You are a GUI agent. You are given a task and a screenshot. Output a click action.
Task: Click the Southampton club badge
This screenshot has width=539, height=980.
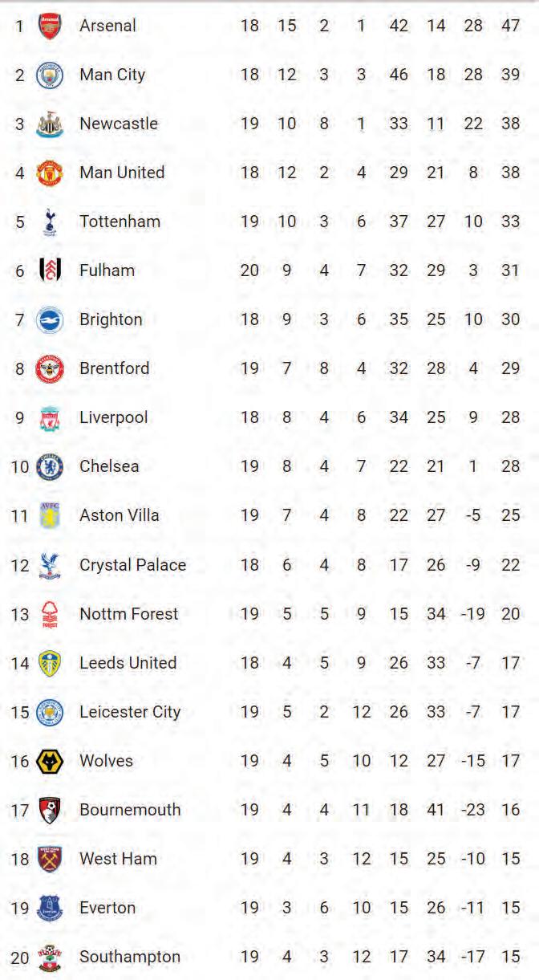[x=50, y=957]
